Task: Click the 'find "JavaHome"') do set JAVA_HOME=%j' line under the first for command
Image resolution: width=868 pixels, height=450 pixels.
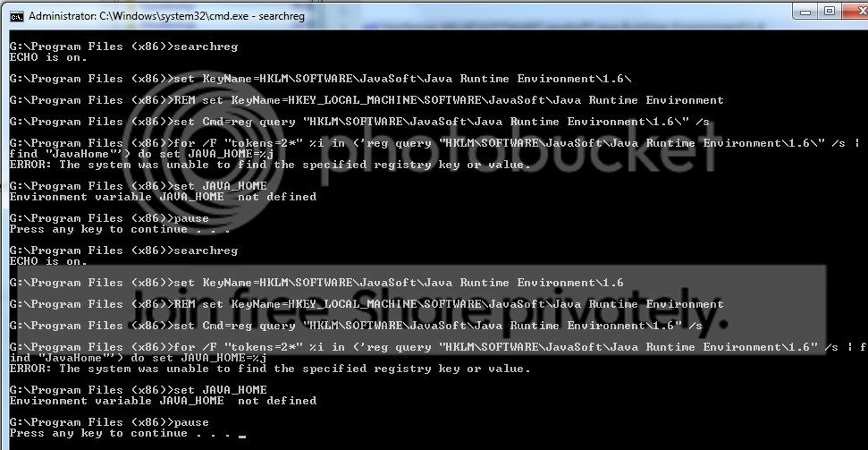Action: (142, 154)
